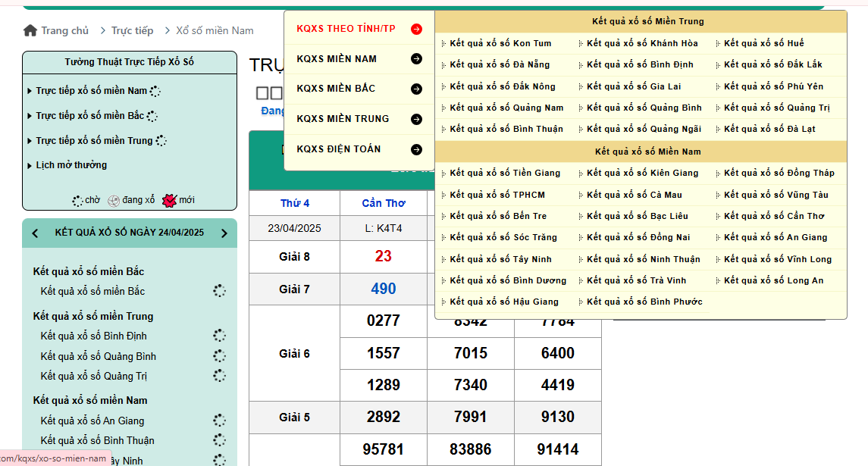Go to previous day in results date header
The width and height of the screenshot is (868, 466).
[35, 233]
